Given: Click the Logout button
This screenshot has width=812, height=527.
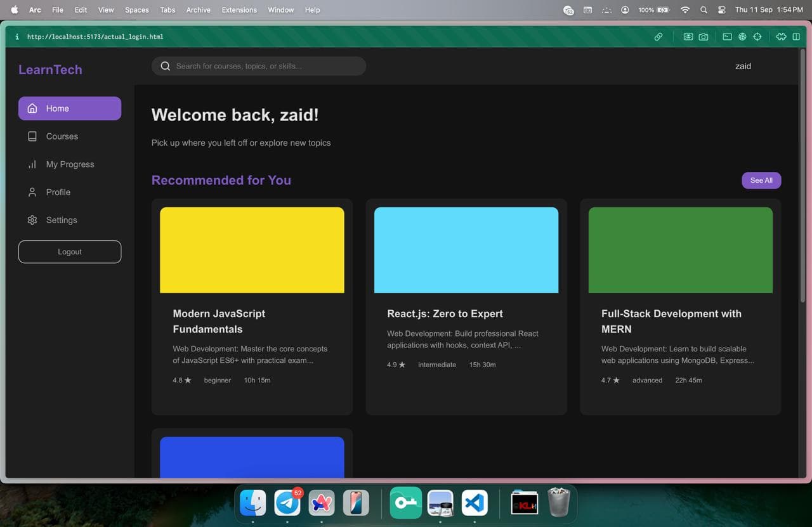Looking at the screenshot, I should coord(69,252).
